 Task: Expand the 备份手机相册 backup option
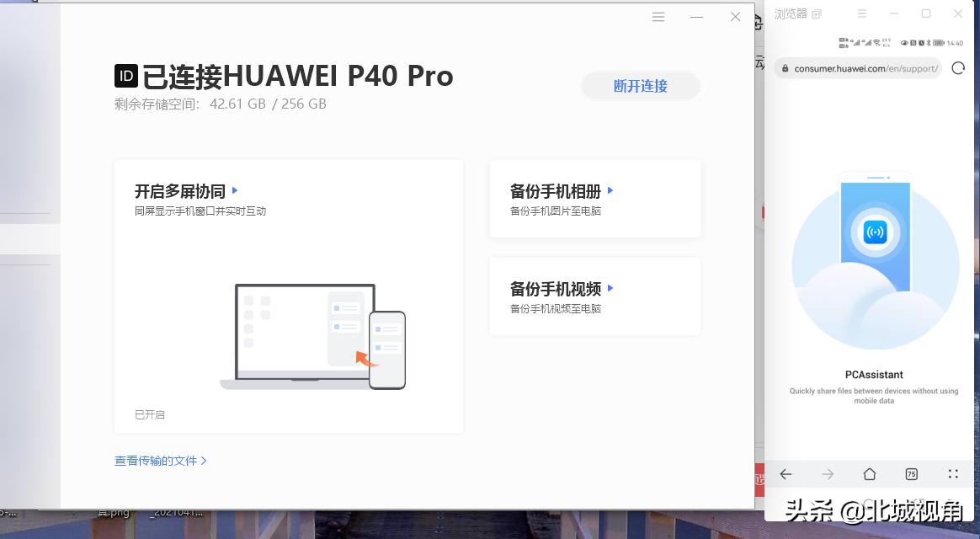point(611,190)
